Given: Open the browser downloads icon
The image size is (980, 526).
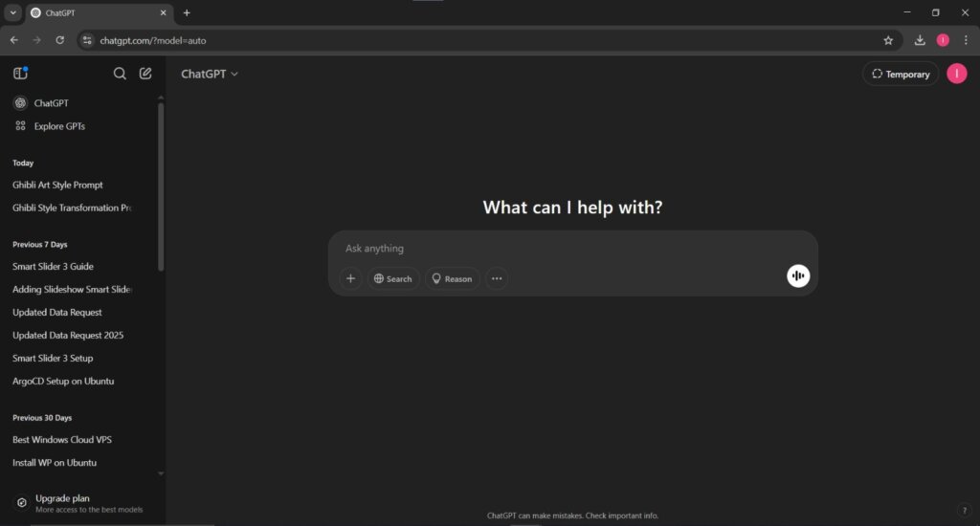Looking at the screenshot, I should 920,40.
